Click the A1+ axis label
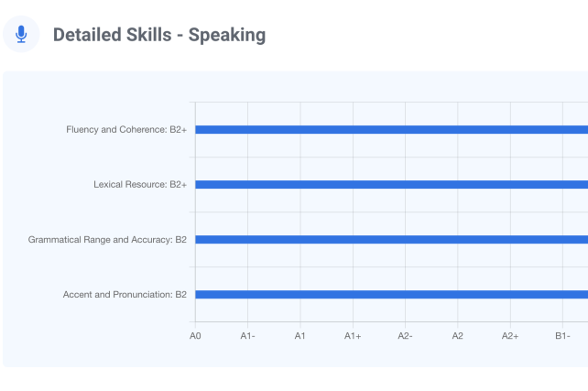 point(353,336)
